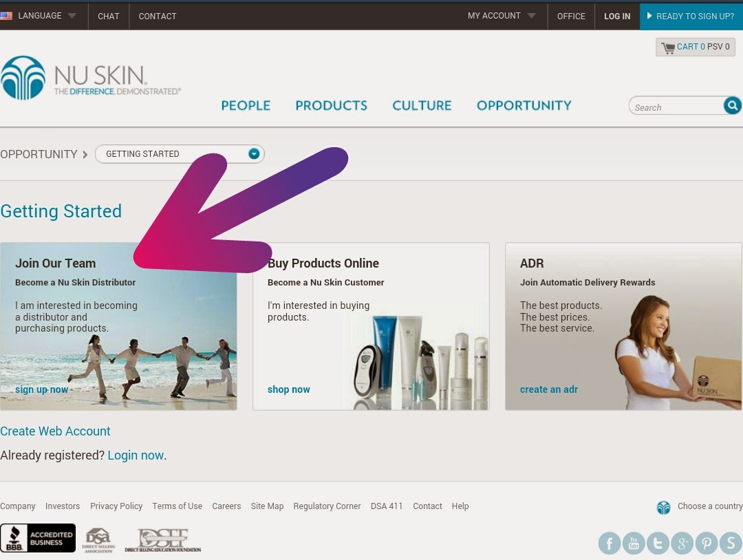Open the Facebook social media icon
This screenshot has height=560, width=743.
click(x=610, y=543)
